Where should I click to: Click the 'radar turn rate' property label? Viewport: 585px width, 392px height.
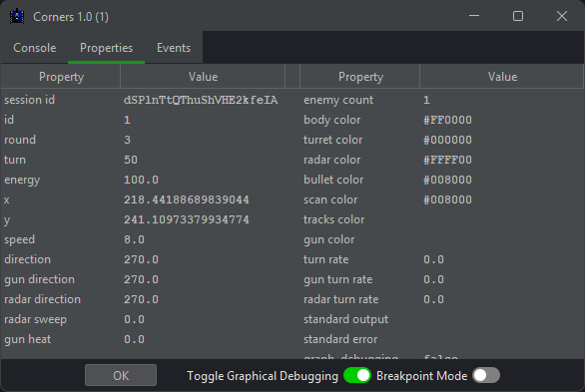(x=341, y=299)
